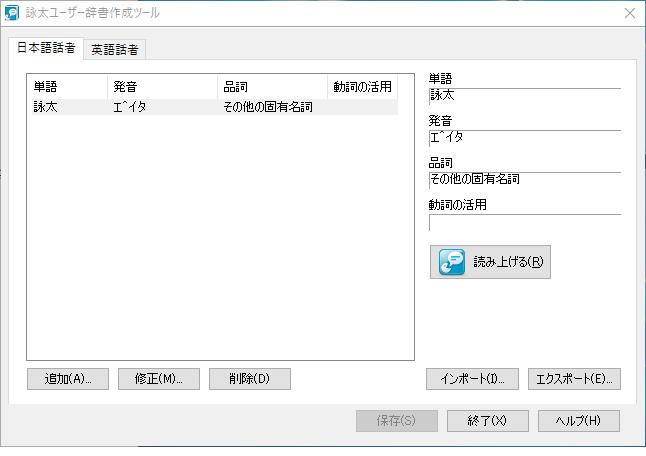
Task: Click the 動詞の活用 column header
Action: (361, 86)
